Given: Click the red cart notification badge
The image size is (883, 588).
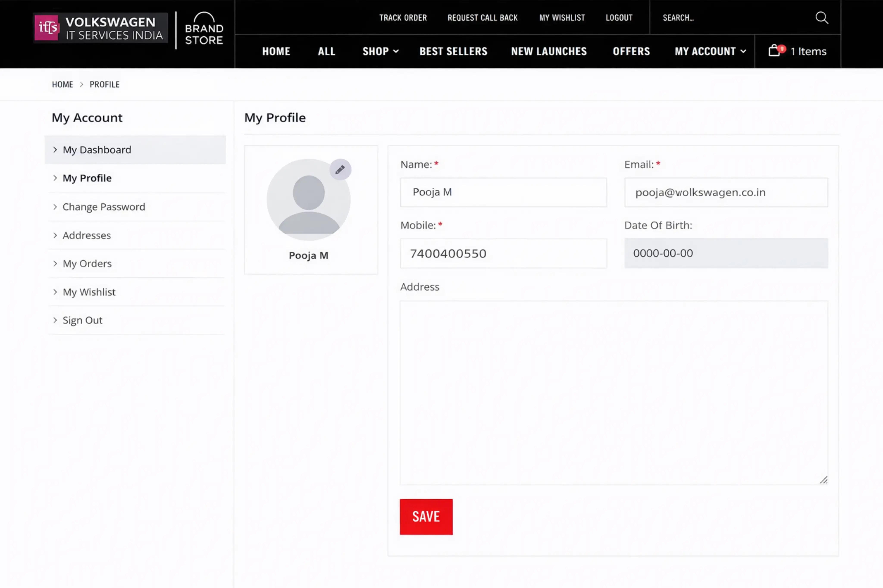Looking at the screenshot, I should (782, 48).
